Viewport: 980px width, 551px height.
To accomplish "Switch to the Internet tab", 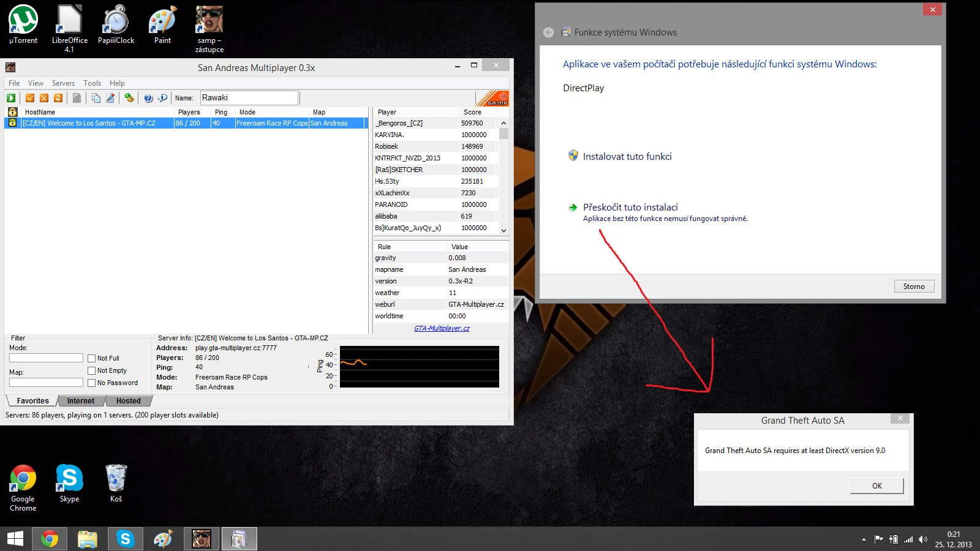I will pos(81,401).
